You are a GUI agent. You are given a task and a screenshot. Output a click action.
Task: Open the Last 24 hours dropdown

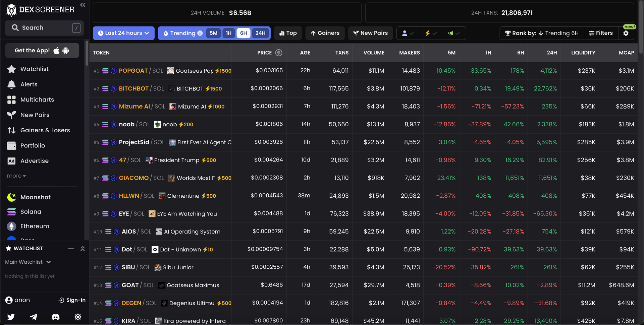[123, 33]
